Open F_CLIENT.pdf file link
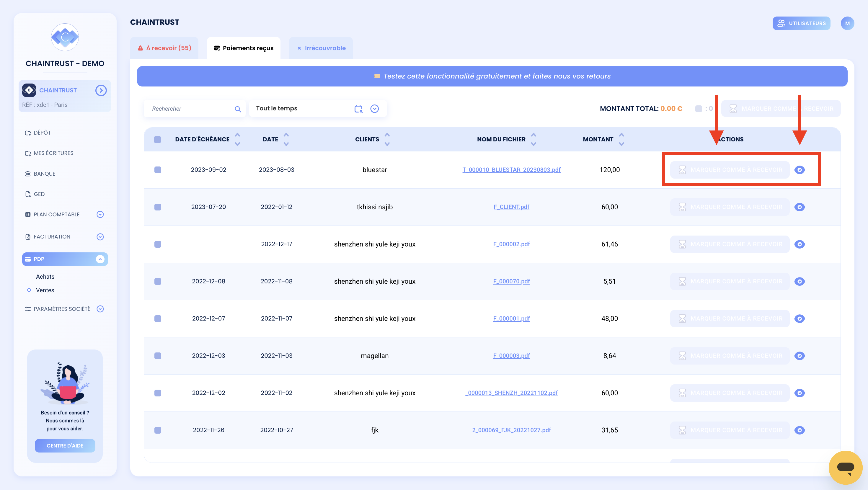This screenshot has width=868, height=490. (x=511, y=207)
